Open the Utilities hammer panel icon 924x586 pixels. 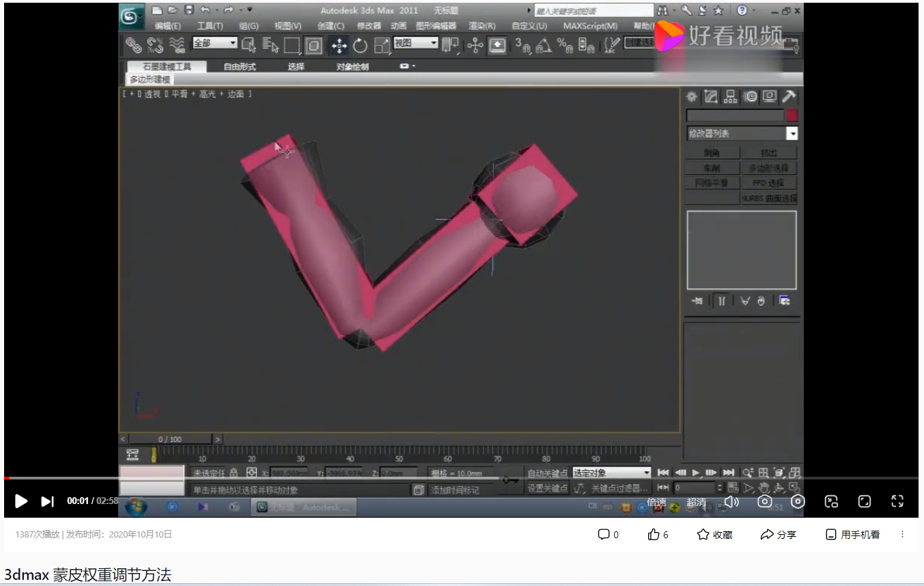(789, 96)
